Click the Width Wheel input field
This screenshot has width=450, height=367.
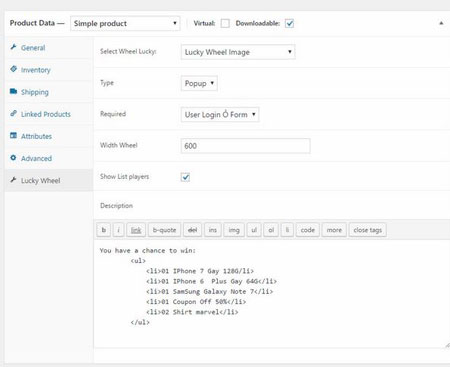pyautogui.click(x=245, y=146)
